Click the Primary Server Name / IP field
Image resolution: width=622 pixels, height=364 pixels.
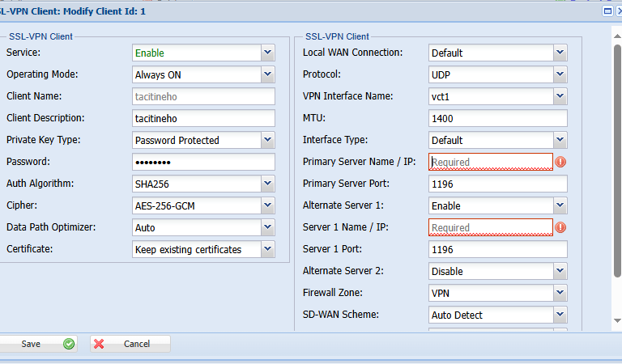pos(490,162)
